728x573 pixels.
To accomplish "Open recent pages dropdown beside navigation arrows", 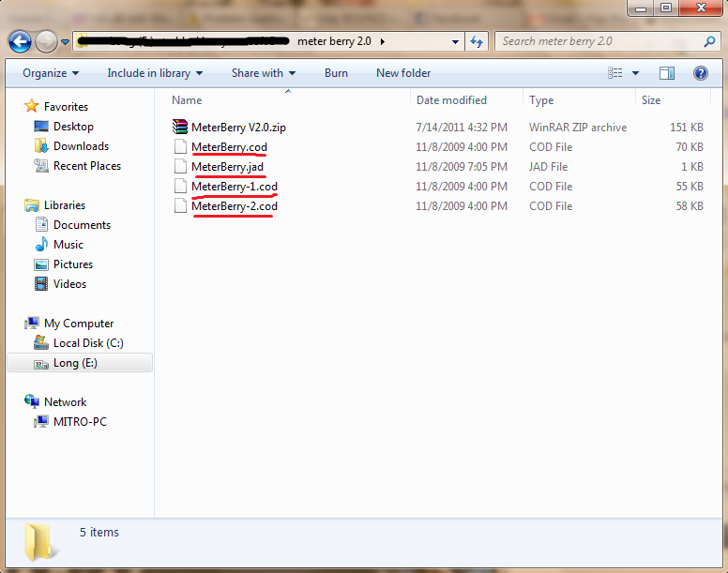I will coord(65,42).
